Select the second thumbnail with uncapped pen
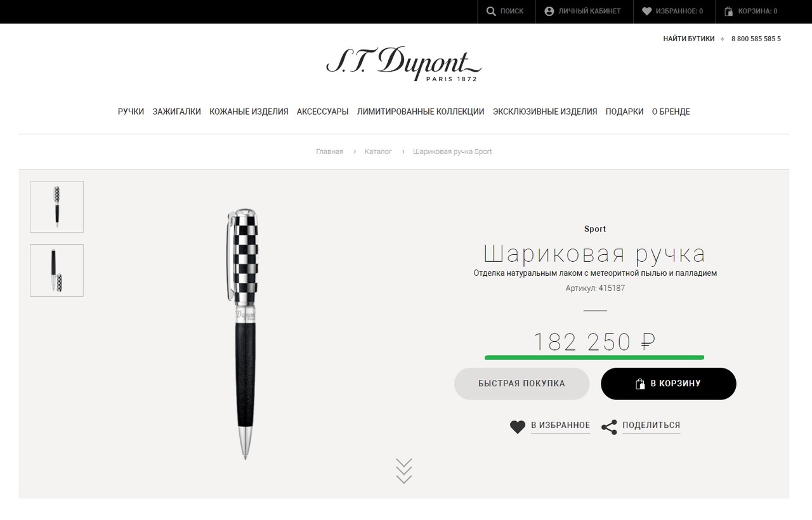The height and width of the screenshot is (520, 812). point(56,270)
